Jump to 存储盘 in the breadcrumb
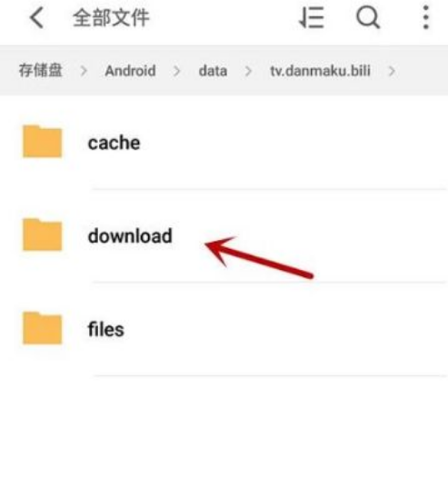448x498 pixels. [40, 70]
